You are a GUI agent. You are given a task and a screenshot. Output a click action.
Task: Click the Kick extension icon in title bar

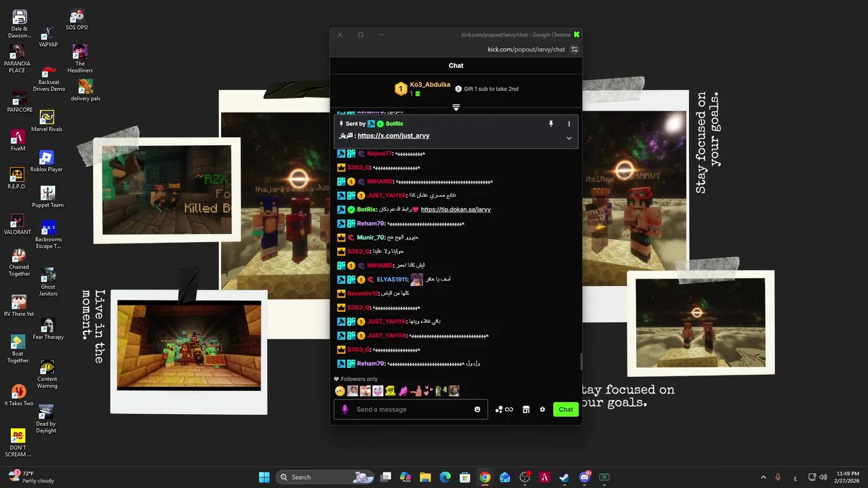coord(576,35)
